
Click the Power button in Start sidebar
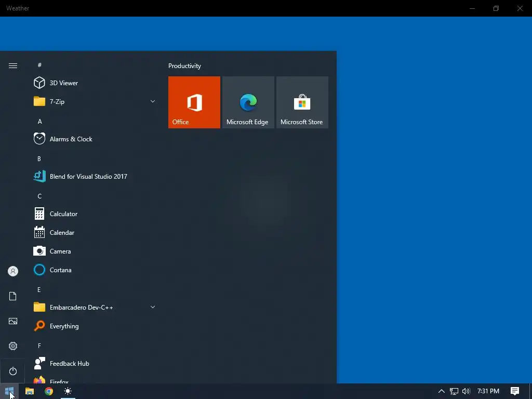(13, 371)
